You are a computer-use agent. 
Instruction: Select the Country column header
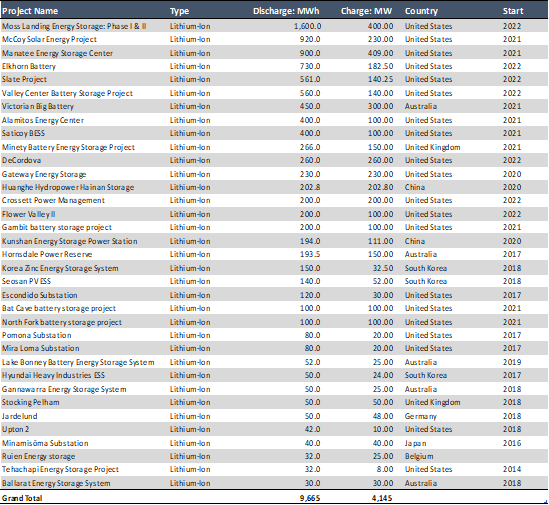[x=421, y=11]
